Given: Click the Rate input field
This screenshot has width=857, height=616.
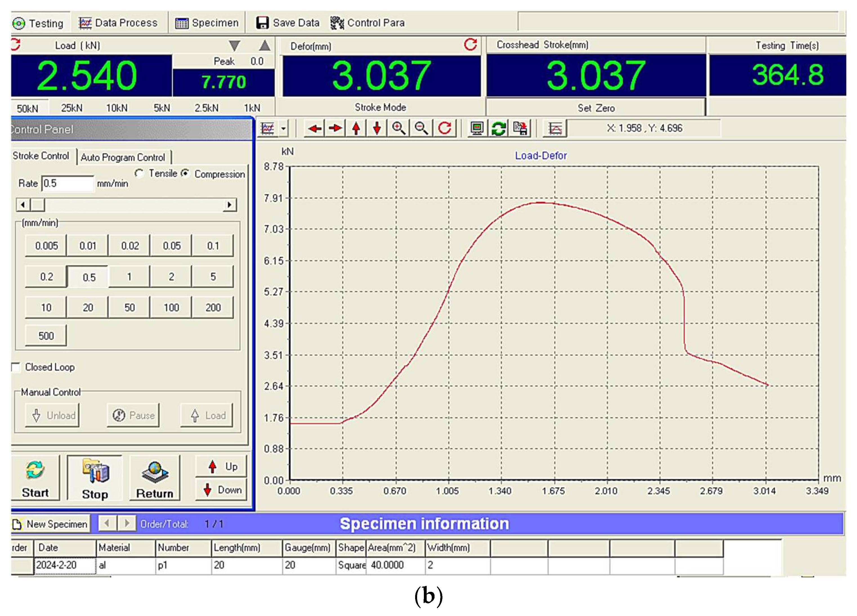Looking at the screenshot, I should 67,184.
